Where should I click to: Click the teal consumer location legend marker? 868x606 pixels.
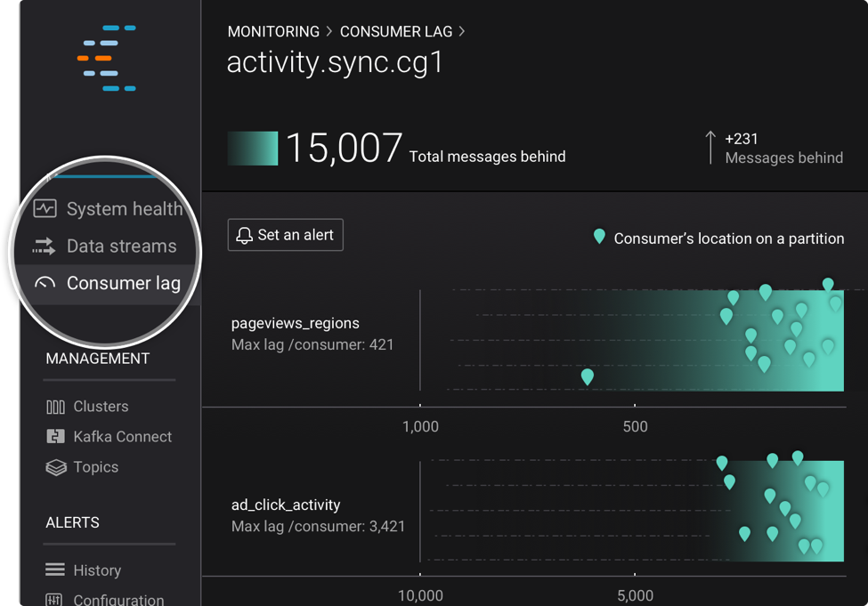(599, 238)
